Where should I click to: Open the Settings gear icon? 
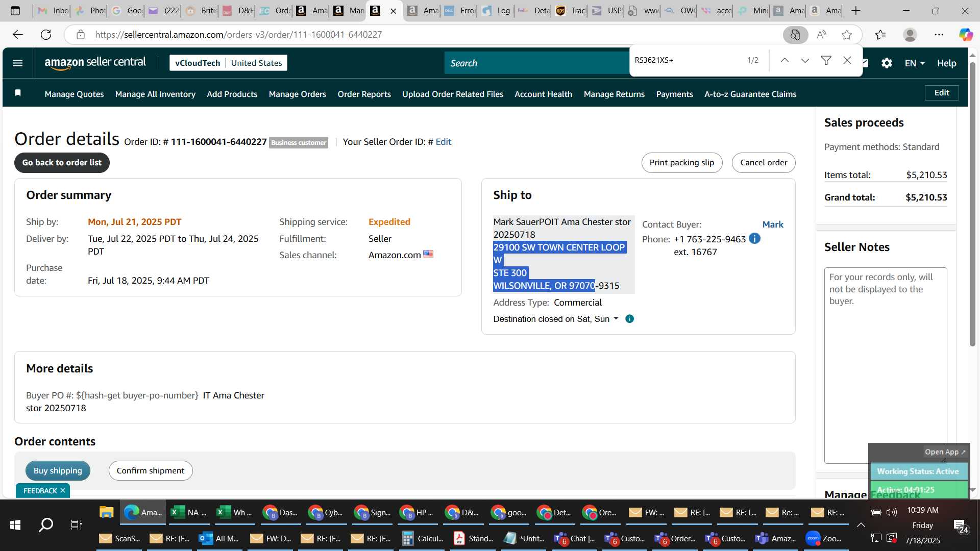click(x=887, y=63)
